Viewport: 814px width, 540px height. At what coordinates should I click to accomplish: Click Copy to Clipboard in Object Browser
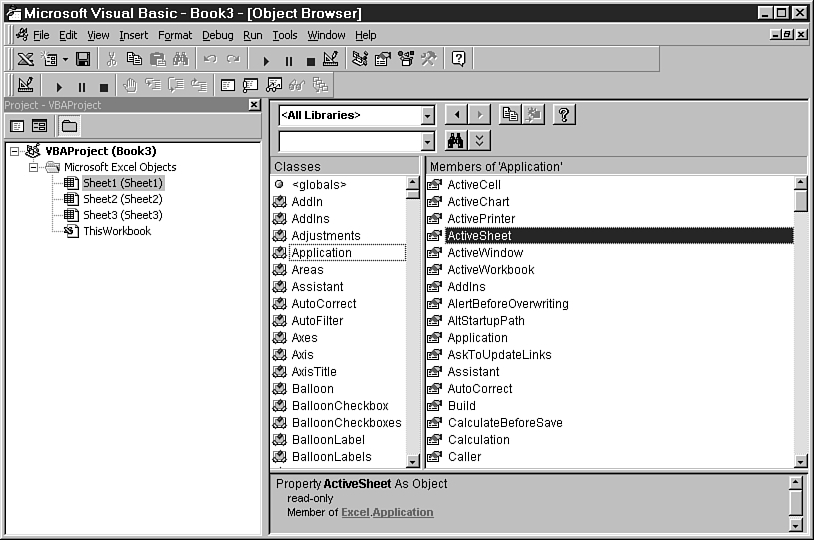[510, 115]
